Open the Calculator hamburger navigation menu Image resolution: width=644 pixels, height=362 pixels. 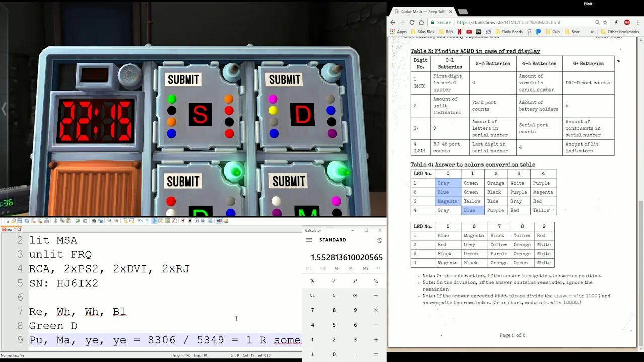point(309,240)
